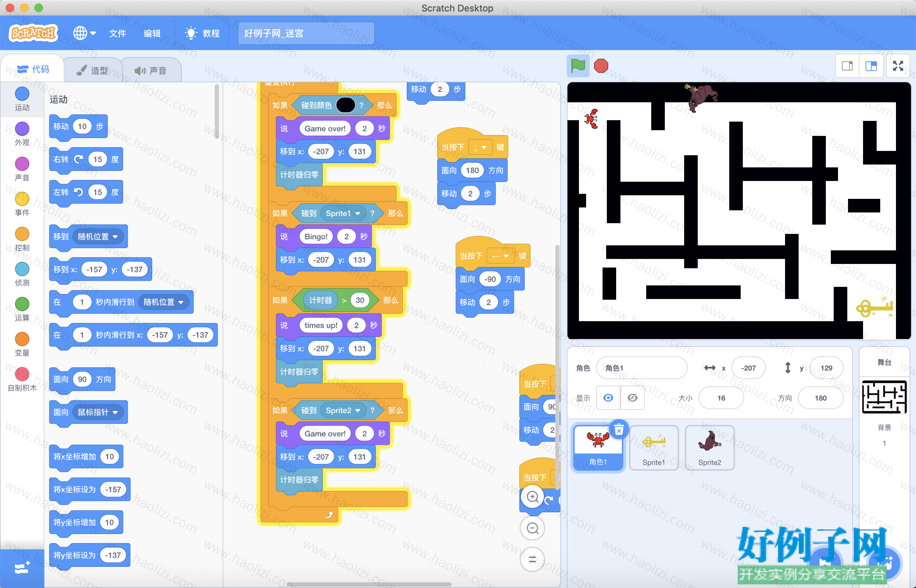916x588 pixels.
Task: Click the Scratch logo
Action: (33, 33)
